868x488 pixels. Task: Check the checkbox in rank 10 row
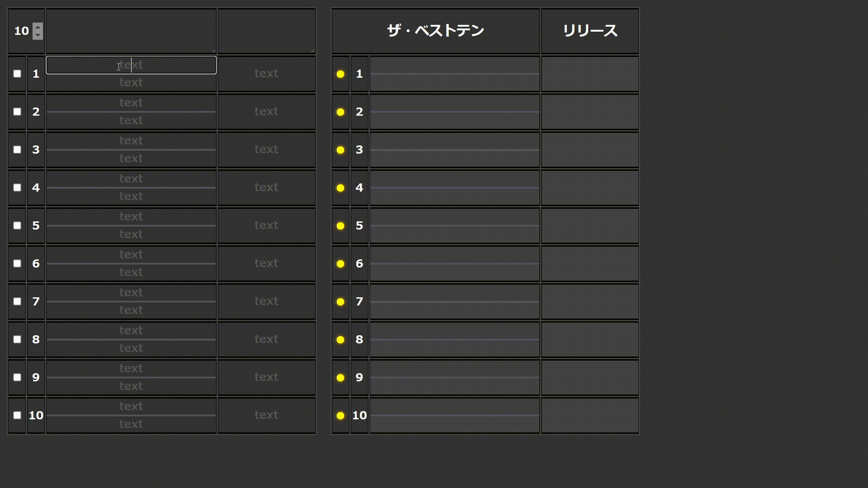pyautogui.click(x=17, y=415)
